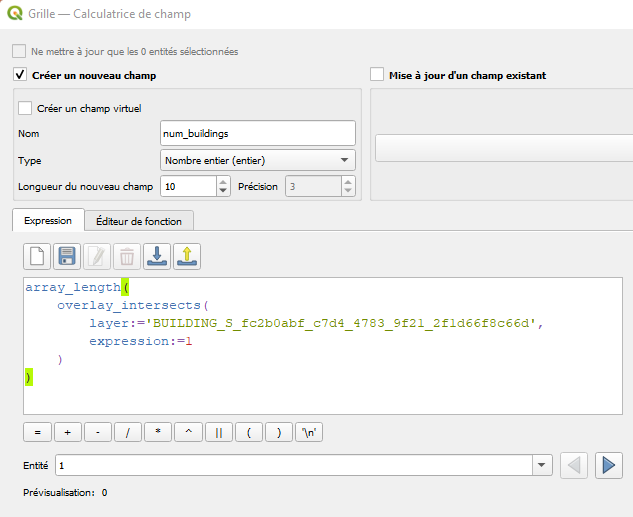Enable Créer un champ virtuel
The height and width of the screenshot is (517, 633).
(x=26, y=108)
